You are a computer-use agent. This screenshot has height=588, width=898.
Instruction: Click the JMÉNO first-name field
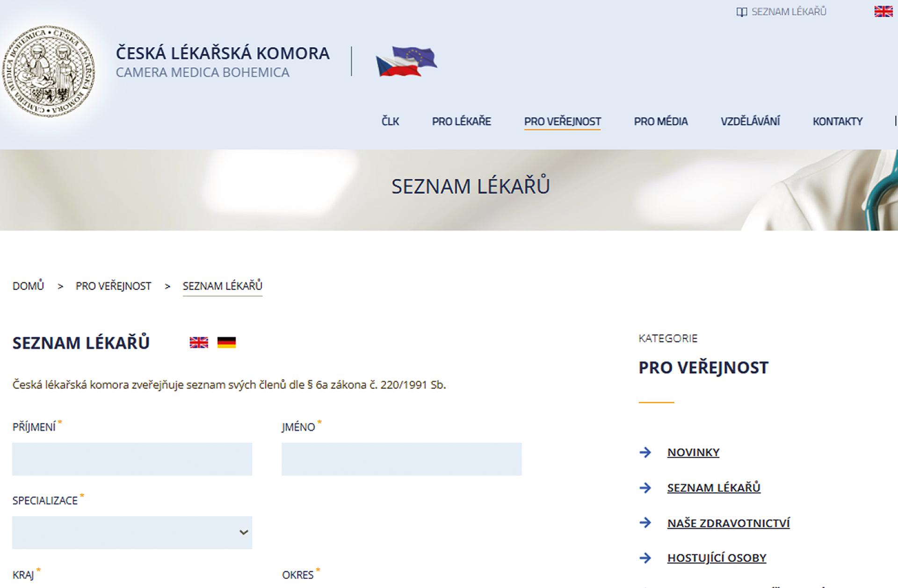pos(401,459)
